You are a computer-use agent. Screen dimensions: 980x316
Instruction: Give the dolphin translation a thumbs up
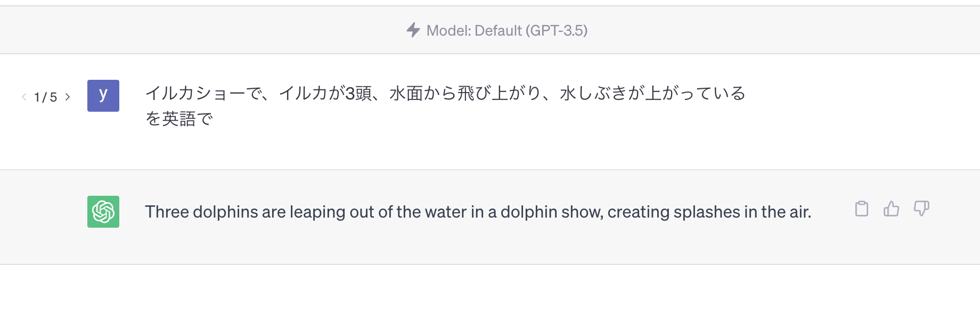point(891,209)
